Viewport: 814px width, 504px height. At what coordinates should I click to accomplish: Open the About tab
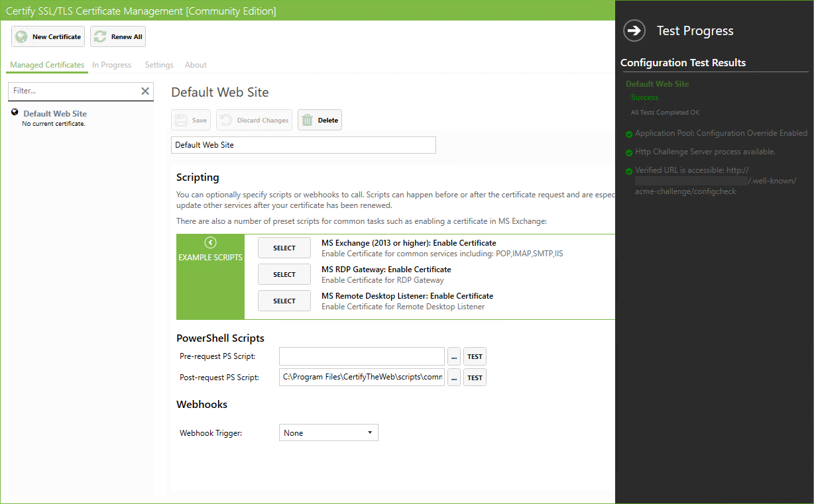click(196, 65)
